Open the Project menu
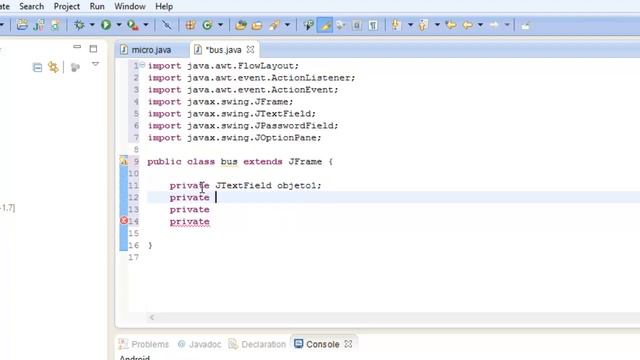Screen dimensions: 640x360 coord(67,7)
